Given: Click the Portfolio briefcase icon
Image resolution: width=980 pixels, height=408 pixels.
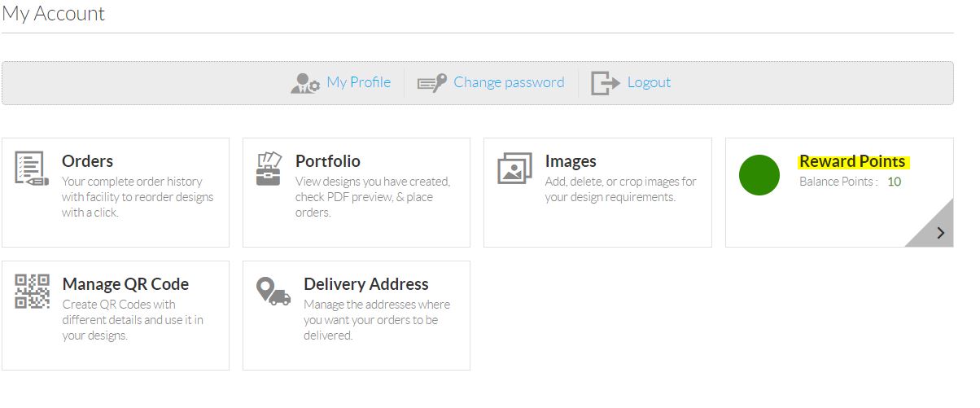Looking at the screenshot, I should [x=269, y=169].
